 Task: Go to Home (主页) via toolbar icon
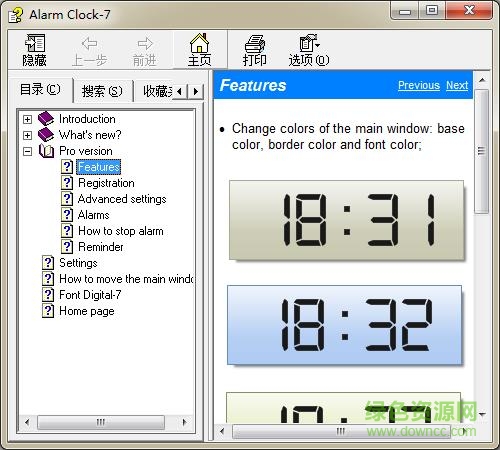point(199,50)
